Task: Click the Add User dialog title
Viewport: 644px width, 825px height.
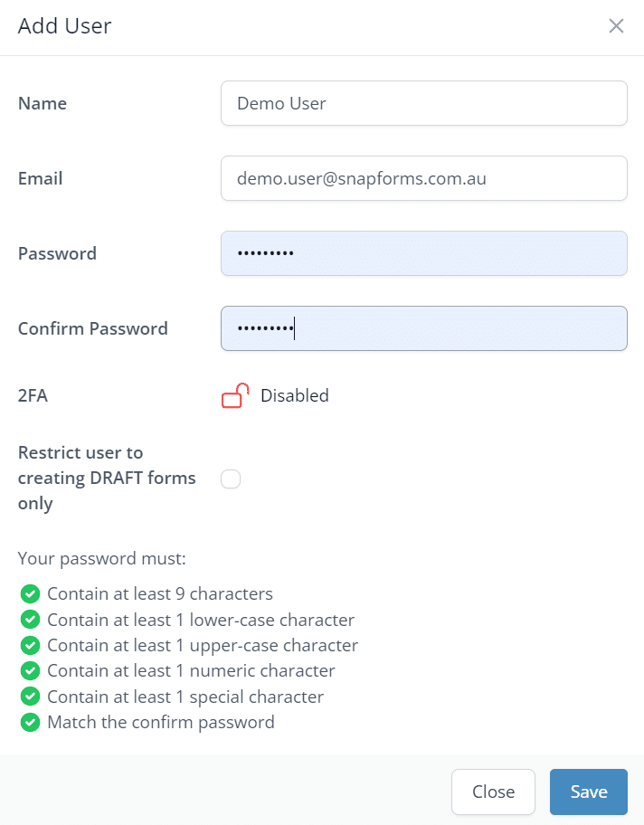Action: click(x=65, y=26)
